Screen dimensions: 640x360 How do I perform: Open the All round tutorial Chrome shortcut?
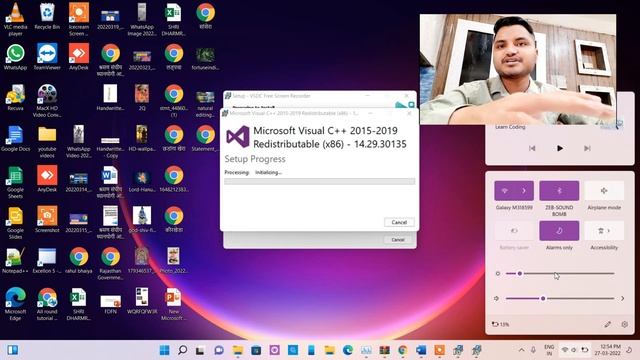[47, 304]
